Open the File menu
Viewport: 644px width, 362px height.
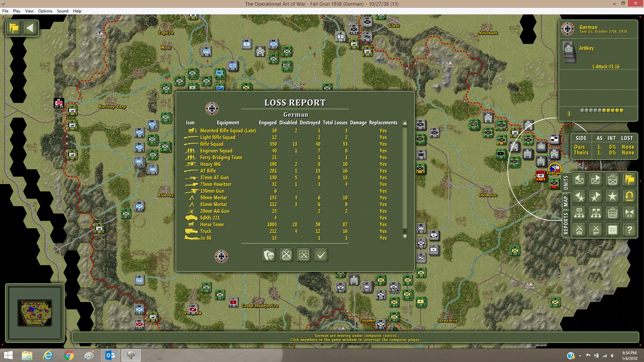(x=5, y=11)
